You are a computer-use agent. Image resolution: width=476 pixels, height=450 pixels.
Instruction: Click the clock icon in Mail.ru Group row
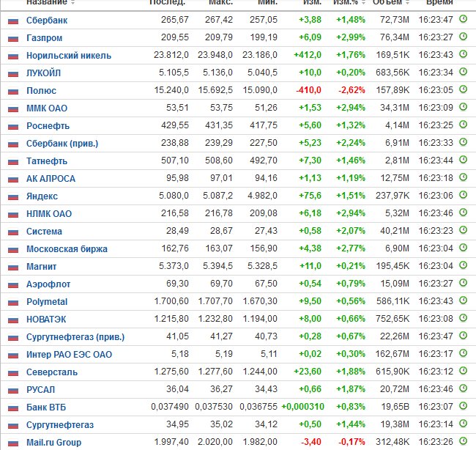pos(463,441)
